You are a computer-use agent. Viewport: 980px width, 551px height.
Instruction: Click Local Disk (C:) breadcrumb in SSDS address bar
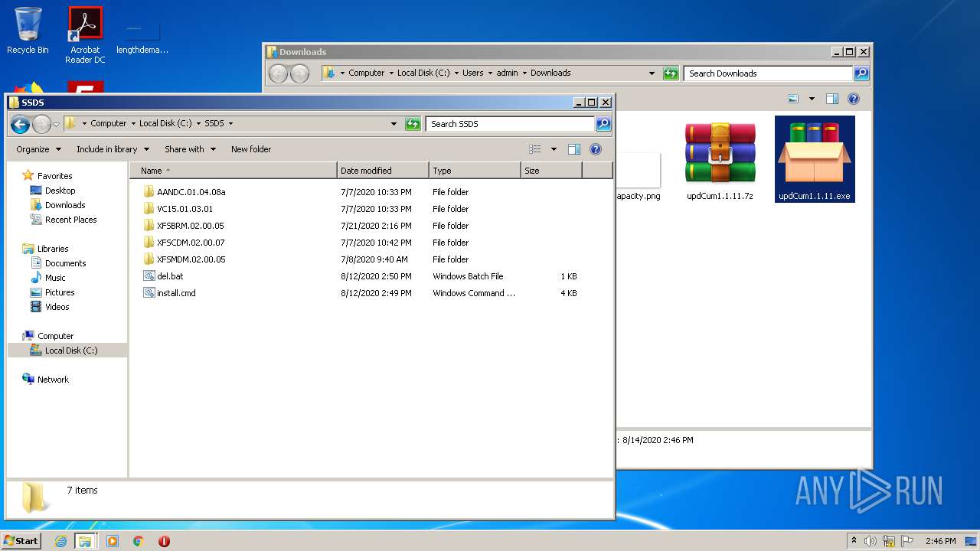[165, 123]
